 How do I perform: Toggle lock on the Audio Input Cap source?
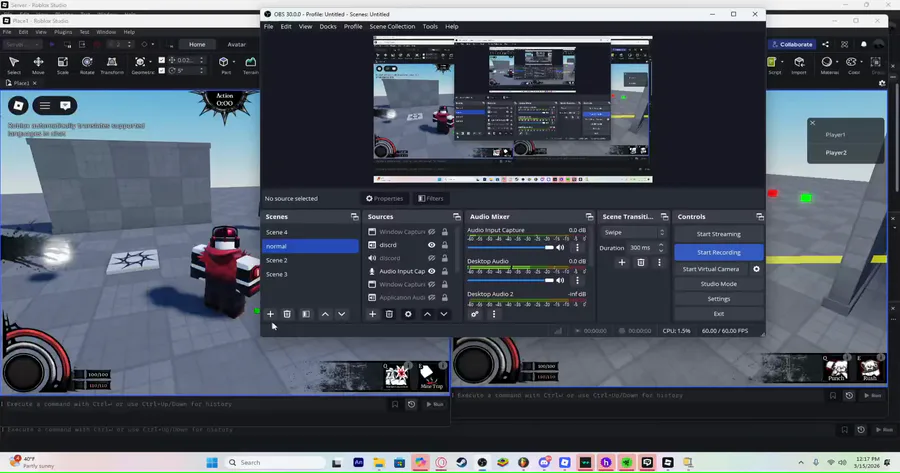tap(445, 272)
